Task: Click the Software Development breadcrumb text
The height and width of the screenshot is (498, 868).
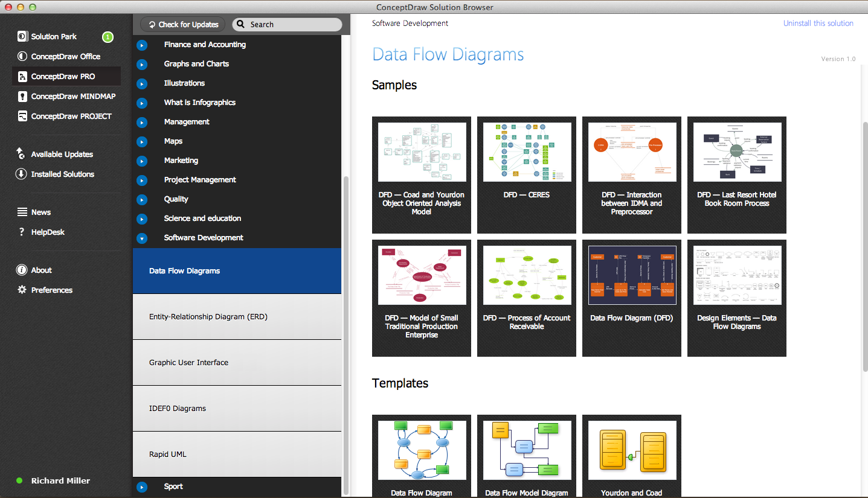Action: tap(410, 24)
